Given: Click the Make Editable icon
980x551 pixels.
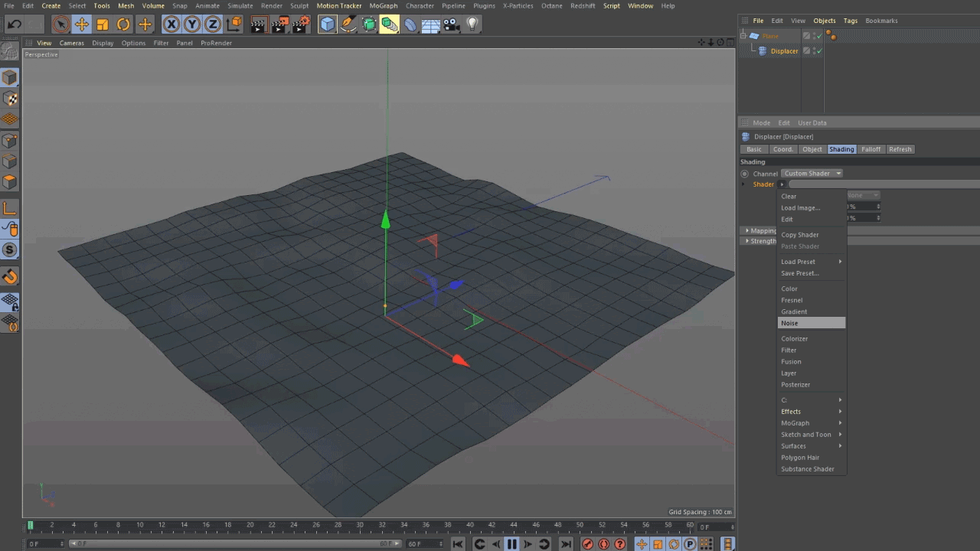Looking at the screenshot, I should click(10, 51).
